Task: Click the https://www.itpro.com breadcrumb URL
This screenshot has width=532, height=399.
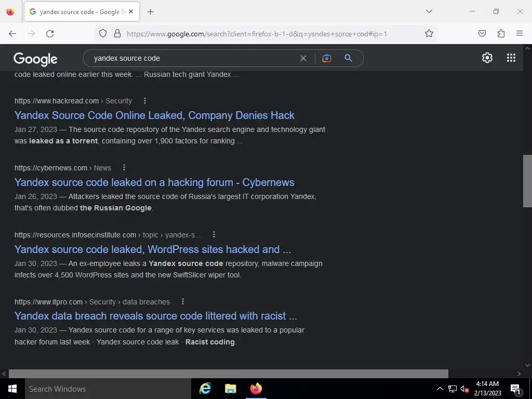Action: 92,302
